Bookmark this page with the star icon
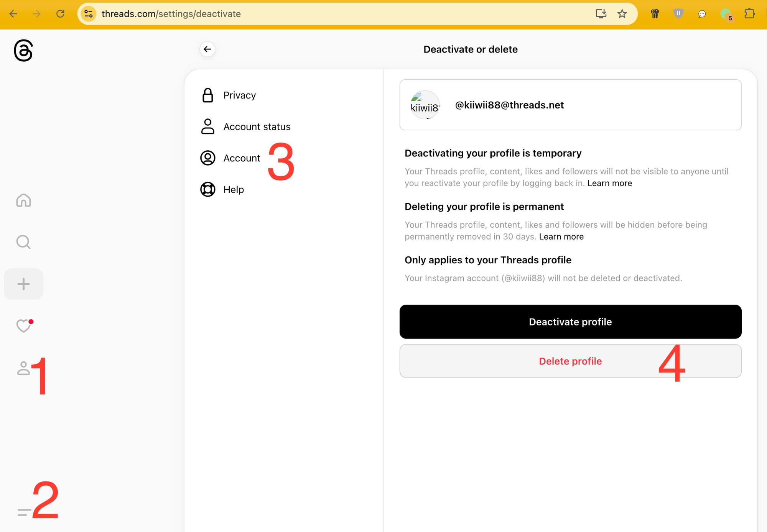 [622, 14]
